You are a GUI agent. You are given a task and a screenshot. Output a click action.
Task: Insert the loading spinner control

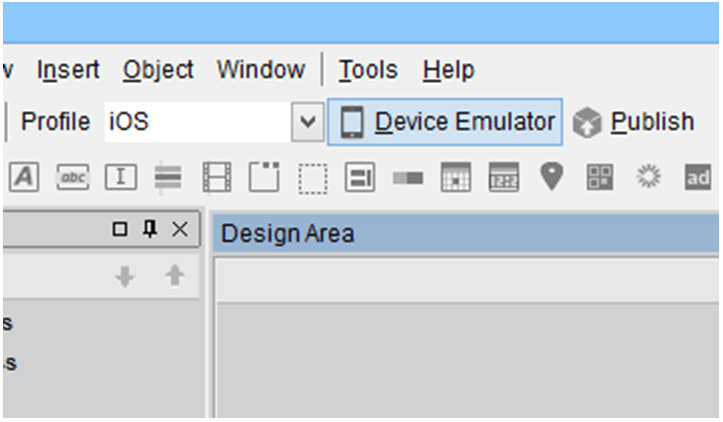[x=648, y=177]
